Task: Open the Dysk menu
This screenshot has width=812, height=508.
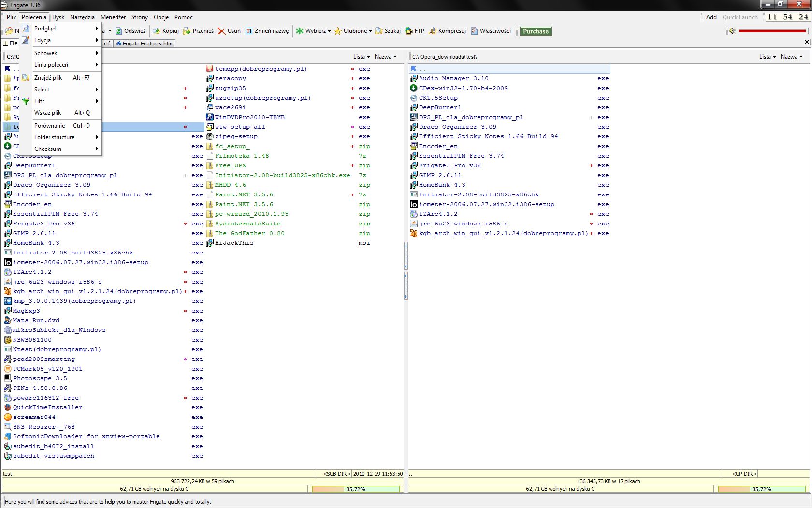Action: point(58,17)
